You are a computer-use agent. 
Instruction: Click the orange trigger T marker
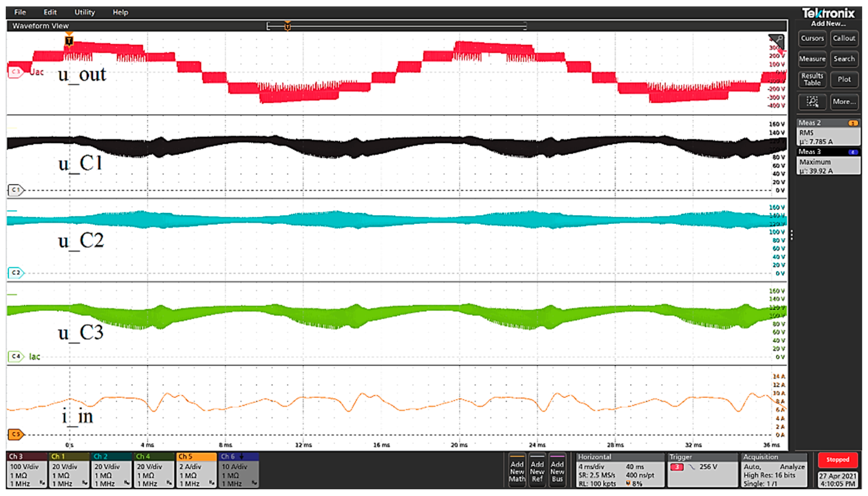coord(69,41)
